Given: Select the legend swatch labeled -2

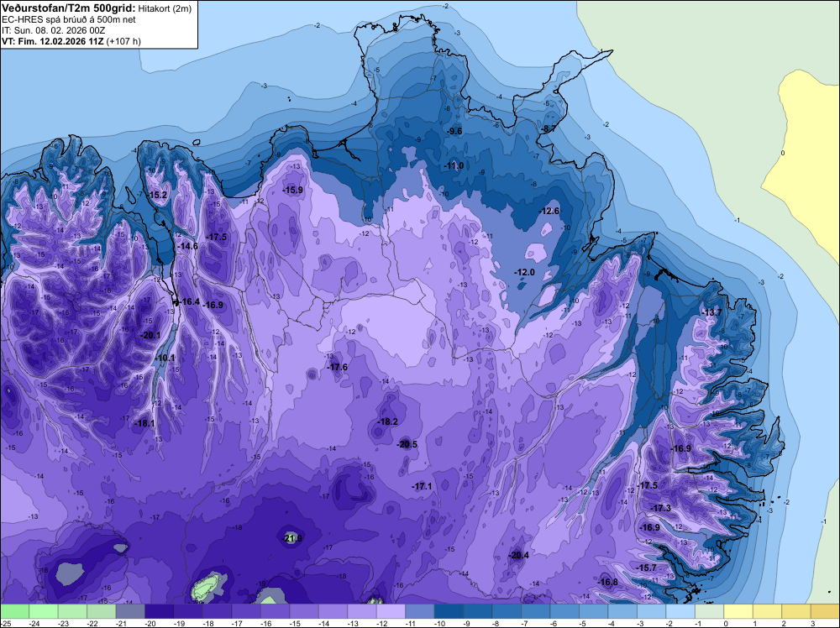Looking at the screenshot, I should coord(680,612).
